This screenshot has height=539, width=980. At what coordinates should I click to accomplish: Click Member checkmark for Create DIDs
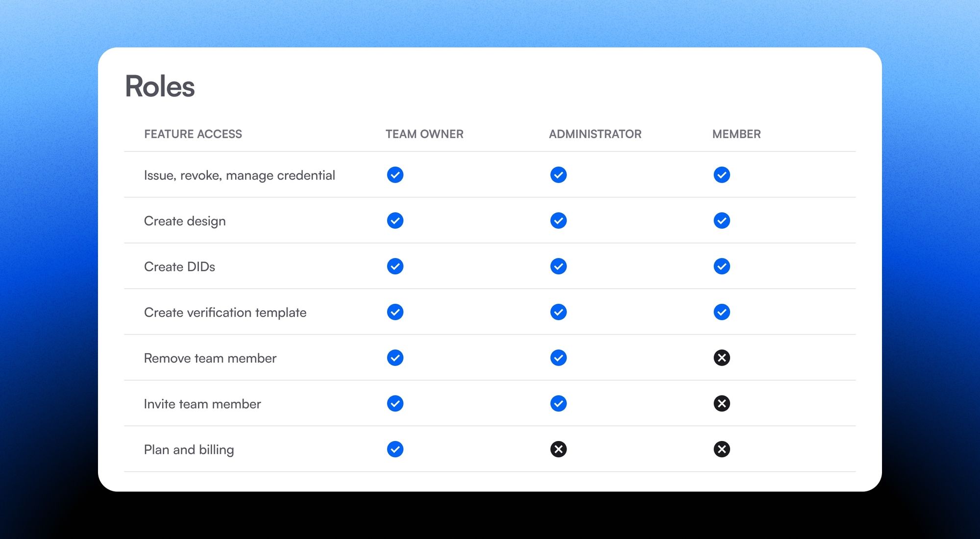pyautogui.click(x=721, y=266)
